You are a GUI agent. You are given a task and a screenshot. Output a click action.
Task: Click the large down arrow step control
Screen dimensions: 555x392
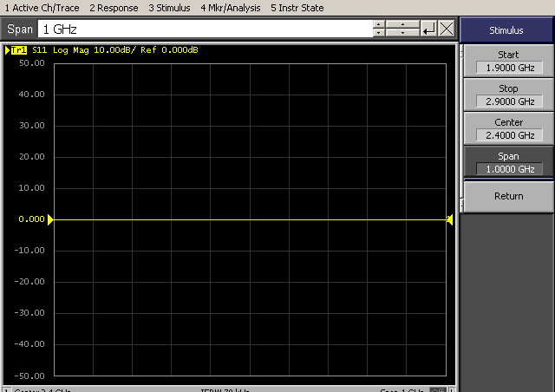coord(402,33)
